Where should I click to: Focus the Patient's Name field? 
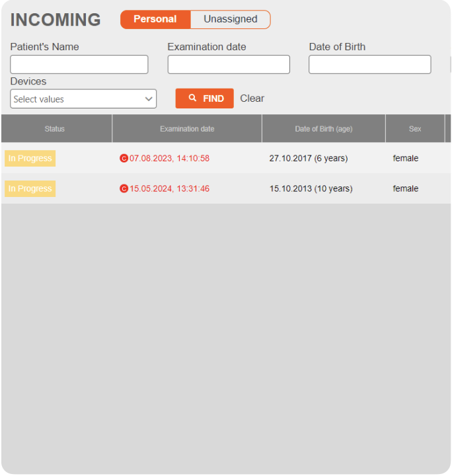[x=79, y=65]
